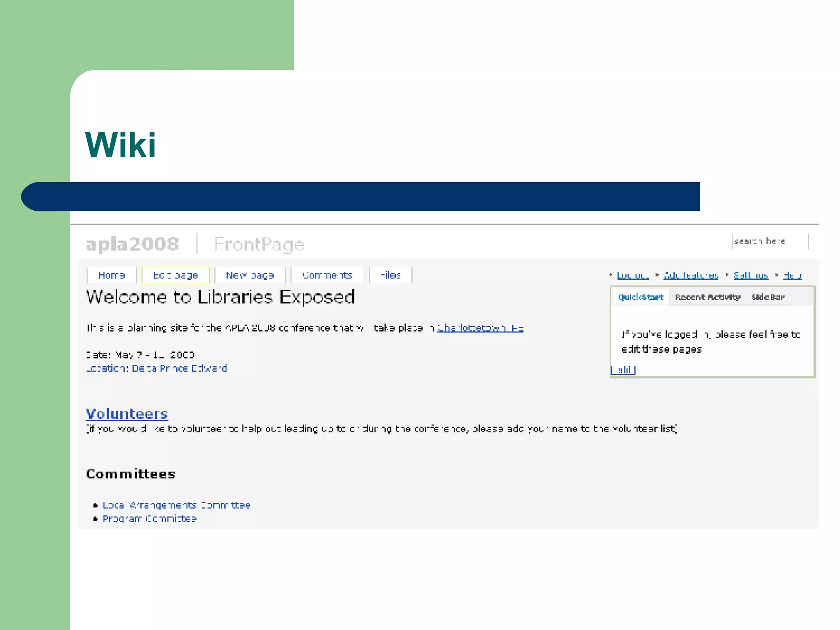Viewport: 840px width, 630px height.
Task: Click the Welcome to Libraries Exposed heading
Action: pos(221,297)
